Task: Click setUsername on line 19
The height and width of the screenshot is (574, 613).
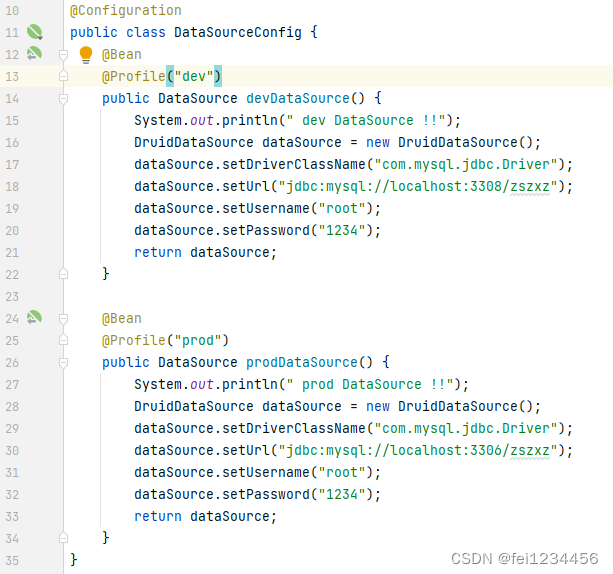Action: [266, 208]
